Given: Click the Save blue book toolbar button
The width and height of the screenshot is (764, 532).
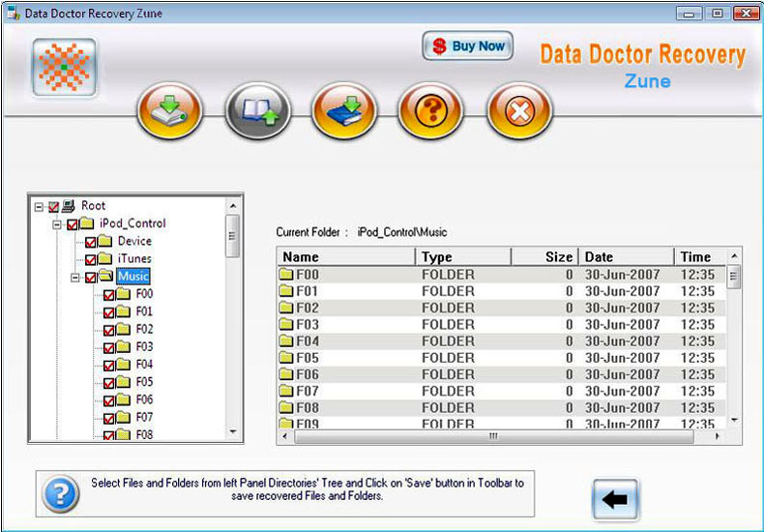Looking at the screenshot, I should tap(344, 110).
